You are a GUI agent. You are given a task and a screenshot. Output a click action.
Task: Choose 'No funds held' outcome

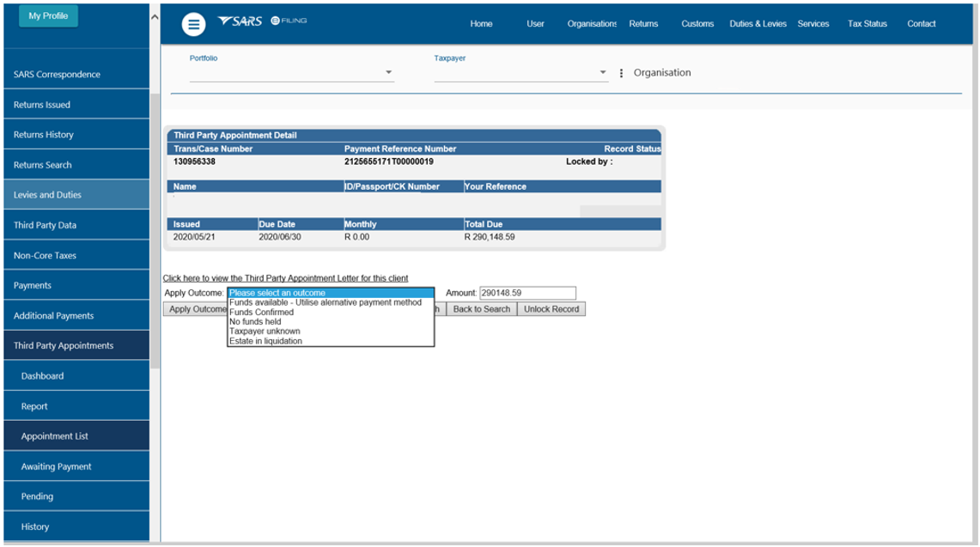point(255,322)
